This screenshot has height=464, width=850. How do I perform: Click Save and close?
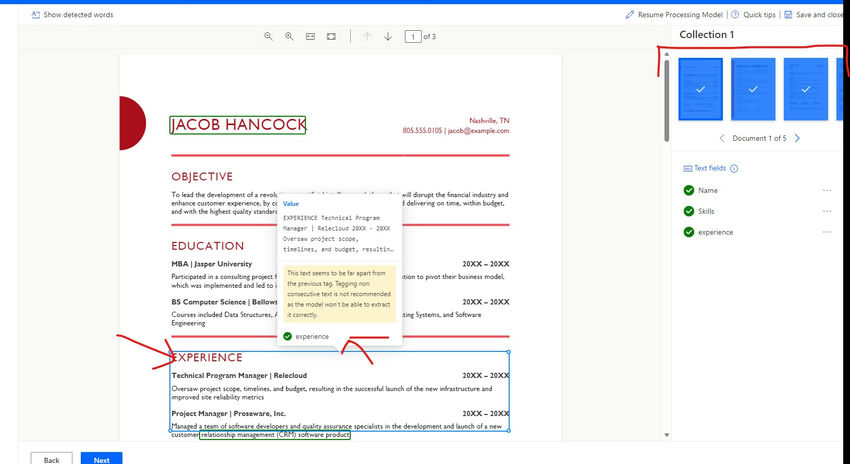pos(813,15)
